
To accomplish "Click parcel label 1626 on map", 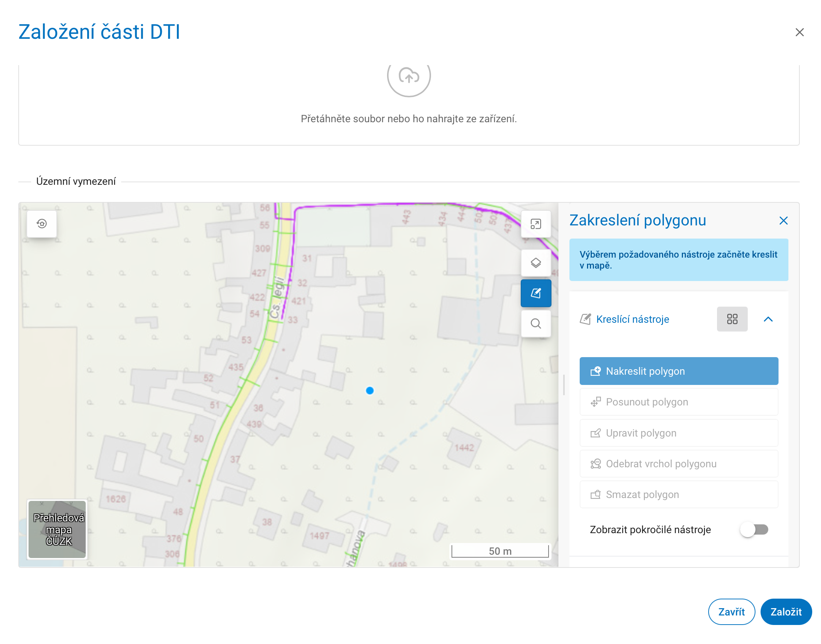I will [115, 499].
